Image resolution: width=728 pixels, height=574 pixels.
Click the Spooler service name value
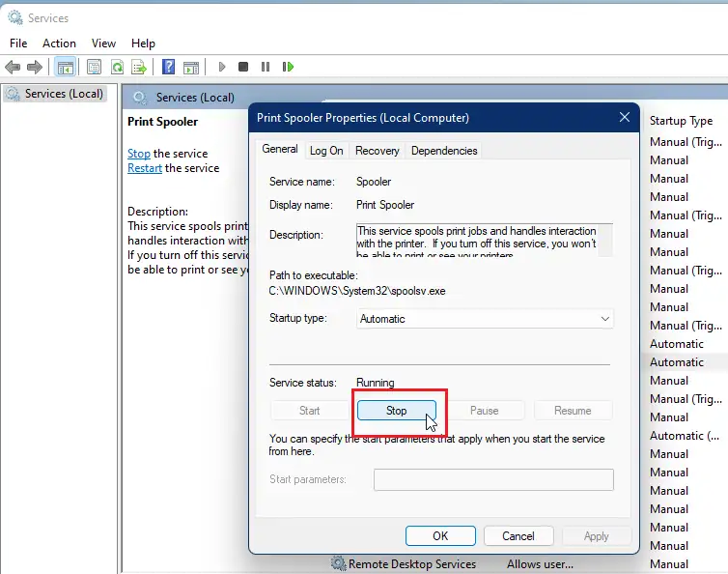coord(374,182)
